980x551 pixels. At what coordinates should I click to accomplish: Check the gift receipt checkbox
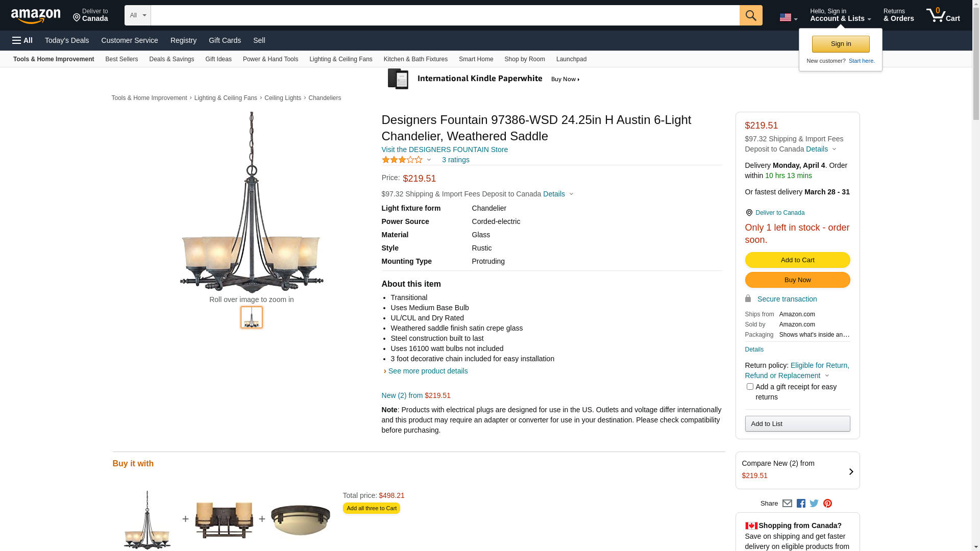coord(750,387)
